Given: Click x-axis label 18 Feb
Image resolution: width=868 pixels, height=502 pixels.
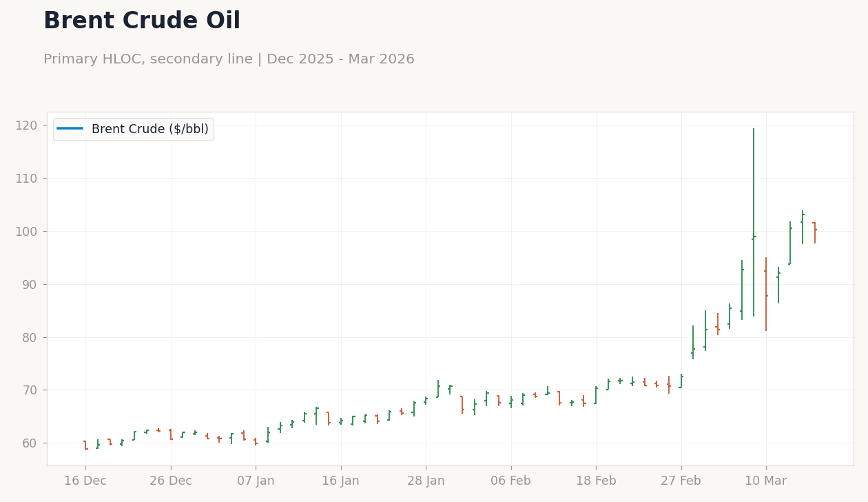Looking at the screenshot, I should tap(596, 481).
